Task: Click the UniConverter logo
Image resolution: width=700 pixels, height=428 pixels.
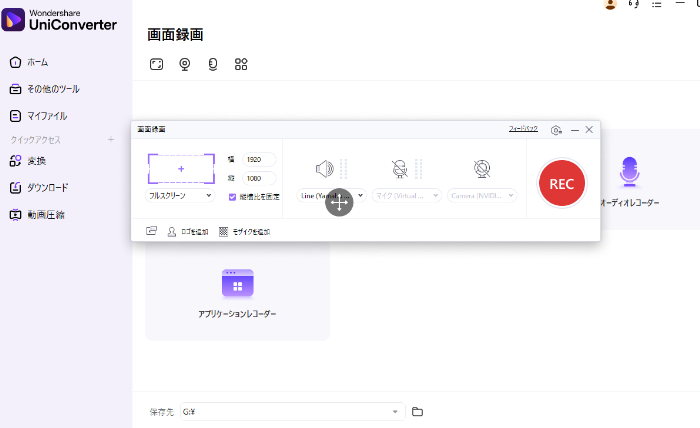Action: click(x=59, y=20)
